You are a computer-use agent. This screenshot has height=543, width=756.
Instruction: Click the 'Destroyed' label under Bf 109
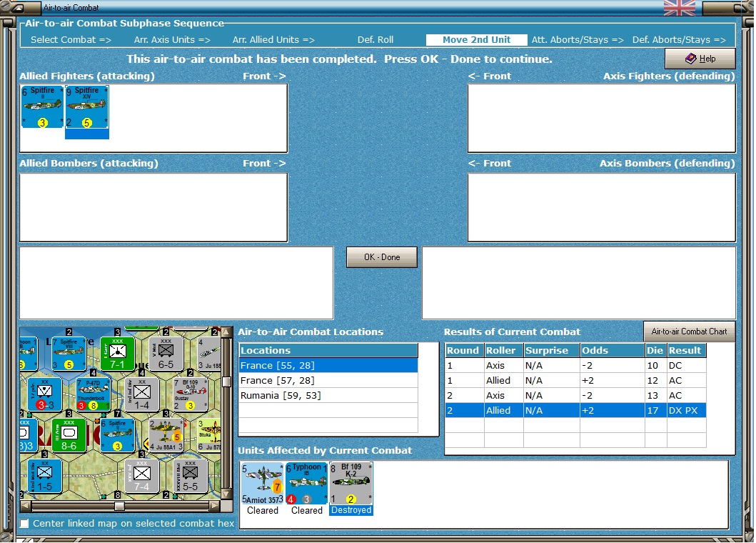click(x=351, y=510)
